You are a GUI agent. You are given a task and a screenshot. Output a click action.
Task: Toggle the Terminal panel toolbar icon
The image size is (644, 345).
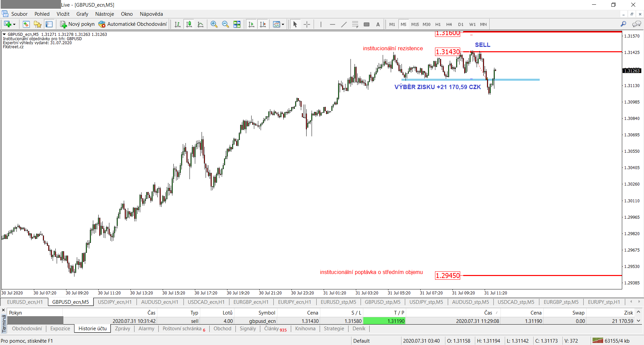tap(49, 24)
